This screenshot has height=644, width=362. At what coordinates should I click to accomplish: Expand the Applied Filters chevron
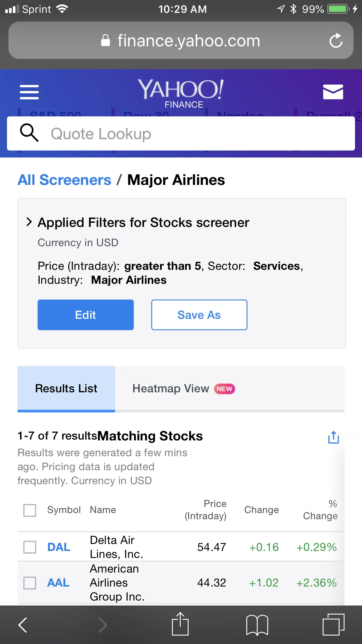click(29, 222)
